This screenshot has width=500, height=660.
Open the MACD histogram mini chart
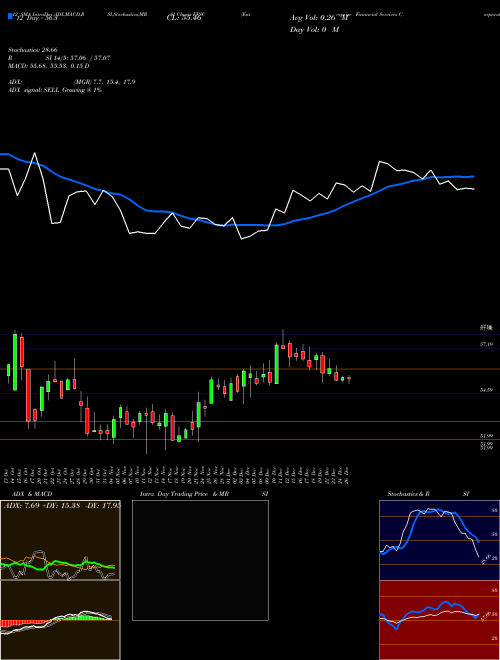(60, 620)
